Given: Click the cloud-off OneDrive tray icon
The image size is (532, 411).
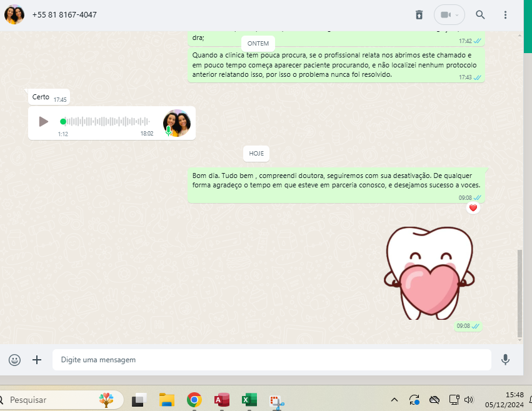Looking at the screenshot, I should pos(434,400).
